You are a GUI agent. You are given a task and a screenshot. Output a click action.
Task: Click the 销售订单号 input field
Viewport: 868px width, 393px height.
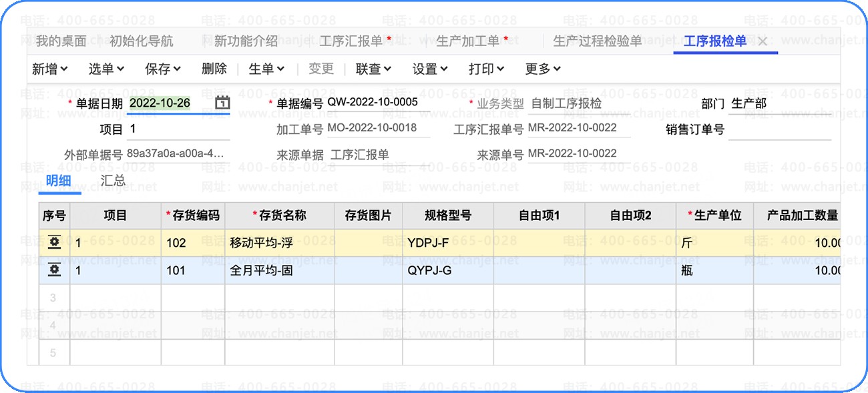(x=779, y=129)
